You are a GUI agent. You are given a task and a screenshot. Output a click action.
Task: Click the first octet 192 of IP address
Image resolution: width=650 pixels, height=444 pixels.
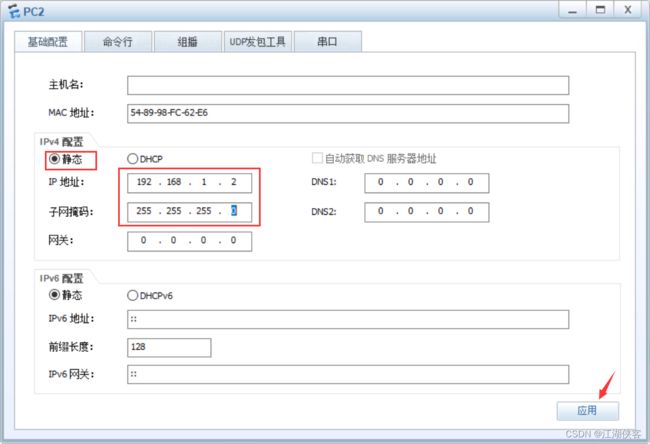144,182
